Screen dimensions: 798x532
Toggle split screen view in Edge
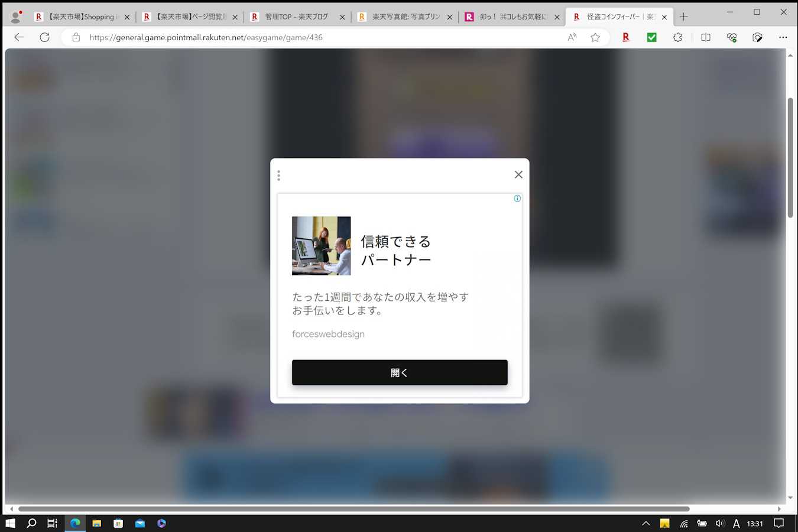(705, 37)
